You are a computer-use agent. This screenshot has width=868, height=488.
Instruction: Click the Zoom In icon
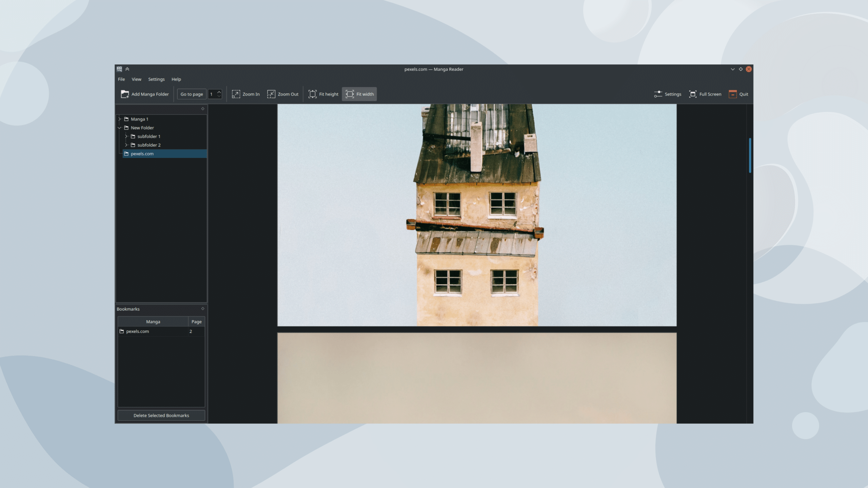(236, 94)
